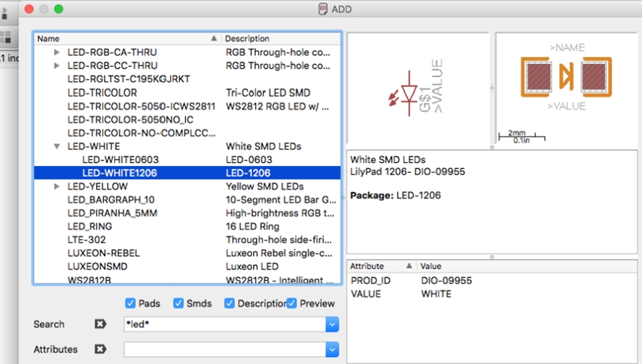Screen dimensions: 642x364
Task: Open the Attributes field dropdown
Action: pos(332,350)
